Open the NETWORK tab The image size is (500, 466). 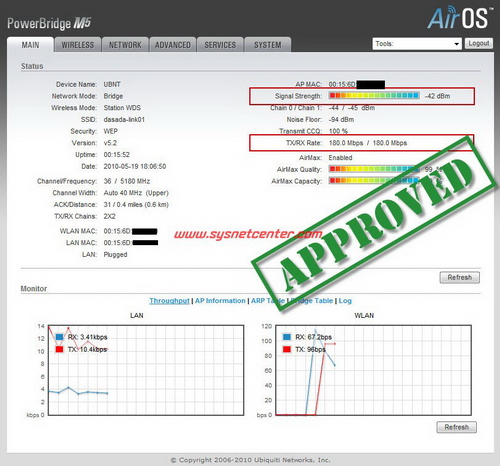[125, 45]
